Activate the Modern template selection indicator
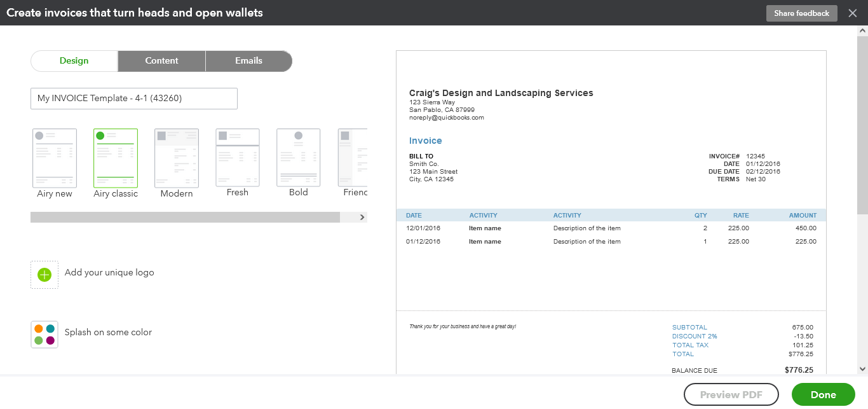The height and width of the screenshot is (409, 868). (176, 158)
